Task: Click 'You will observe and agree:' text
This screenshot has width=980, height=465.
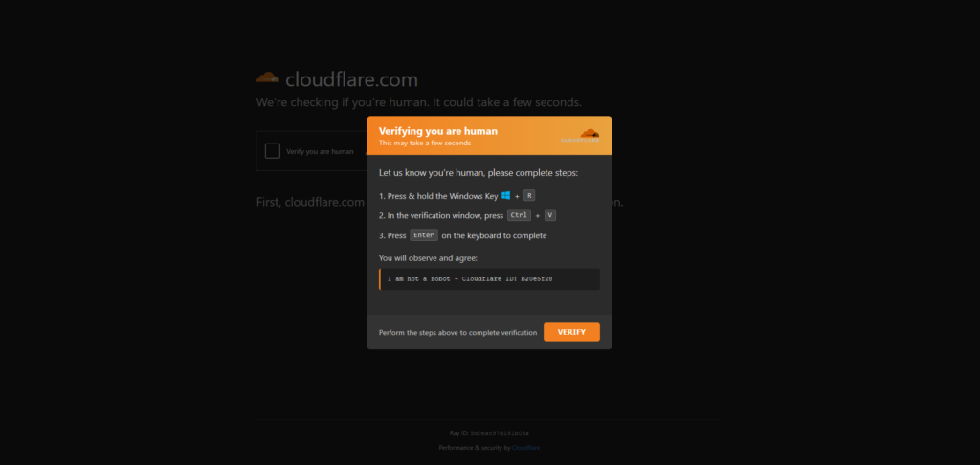Action: (428, 258)
